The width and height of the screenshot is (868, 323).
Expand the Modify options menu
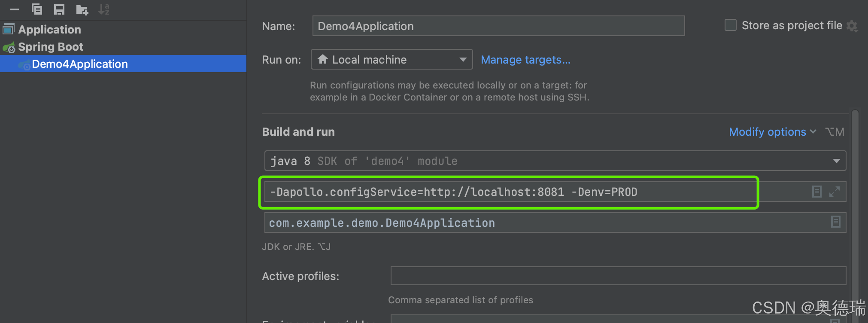tap(772, 132)
